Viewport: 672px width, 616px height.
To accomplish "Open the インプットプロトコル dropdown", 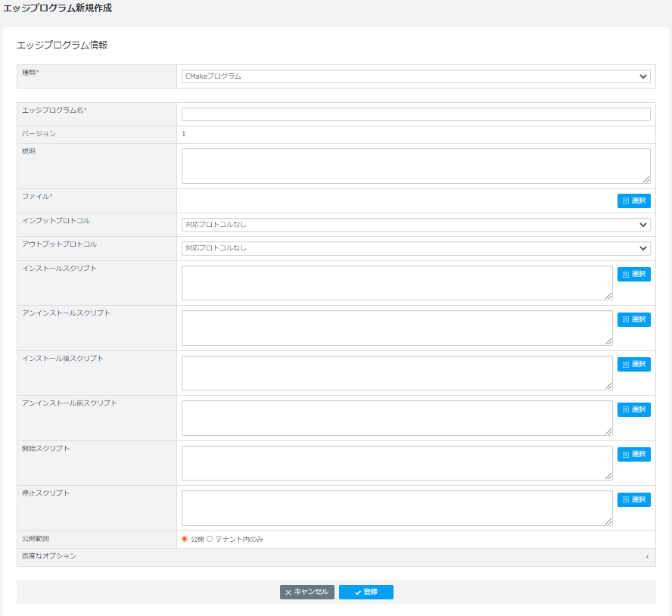I will pos(415,225).
